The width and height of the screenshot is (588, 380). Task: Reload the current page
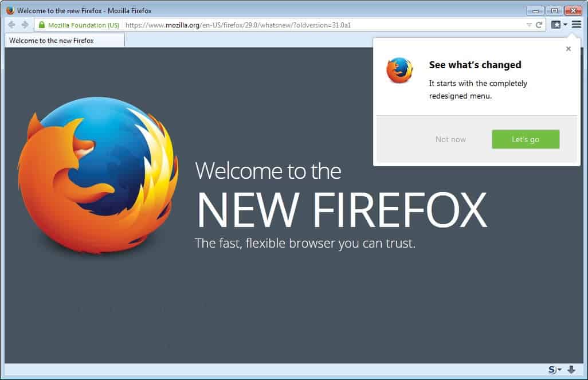540,25
